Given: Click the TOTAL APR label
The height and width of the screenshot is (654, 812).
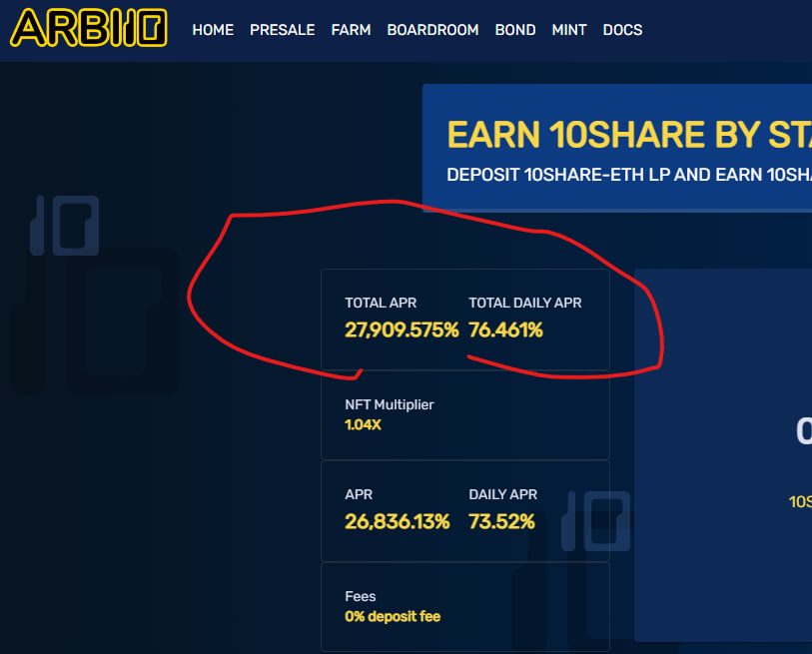Looking at the screenshot, I should (x=381, y=303).
